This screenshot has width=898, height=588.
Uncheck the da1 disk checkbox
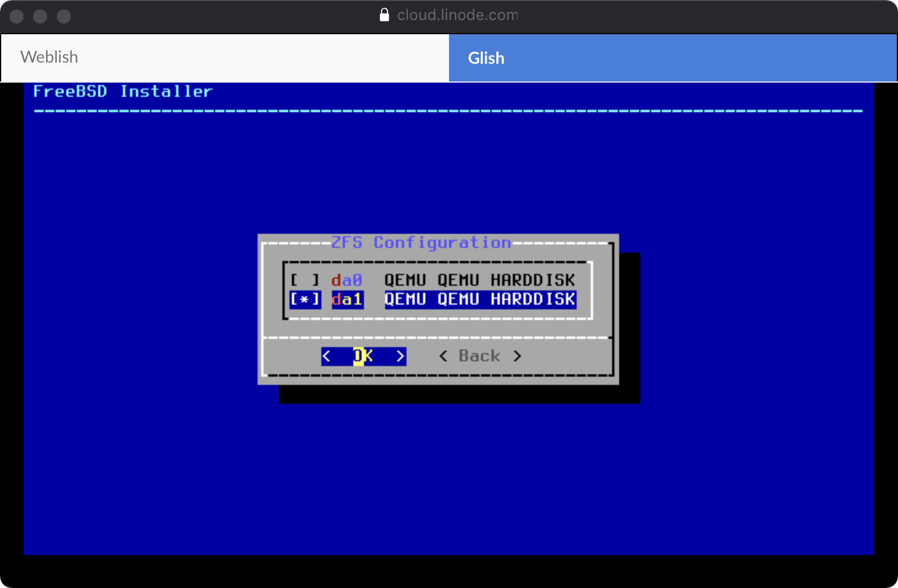click(305, 299)
